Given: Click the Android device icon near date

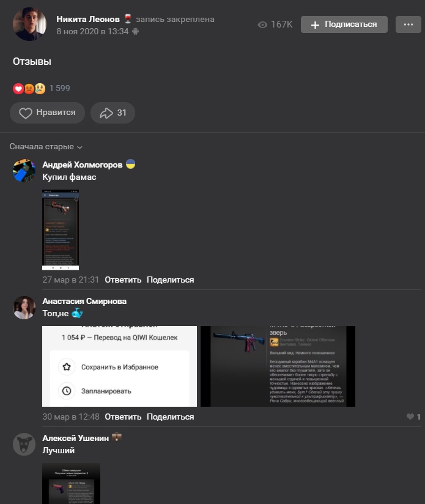Looking at the screenshot, I should (136, 32).
